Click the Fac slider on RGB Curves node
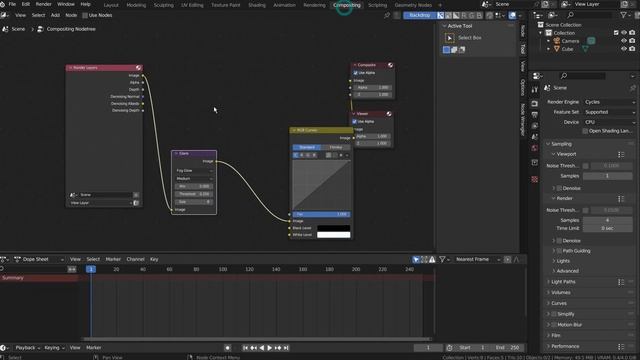 321,214
